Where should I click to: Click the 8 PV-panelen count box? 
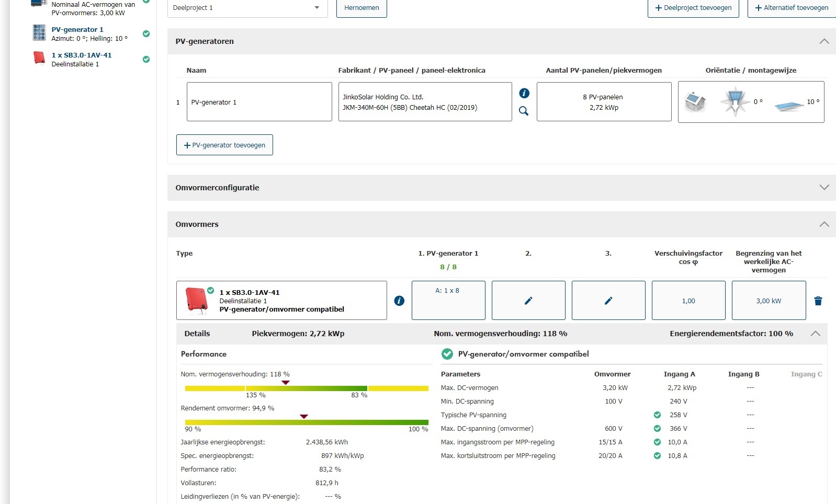click(604, 102)
